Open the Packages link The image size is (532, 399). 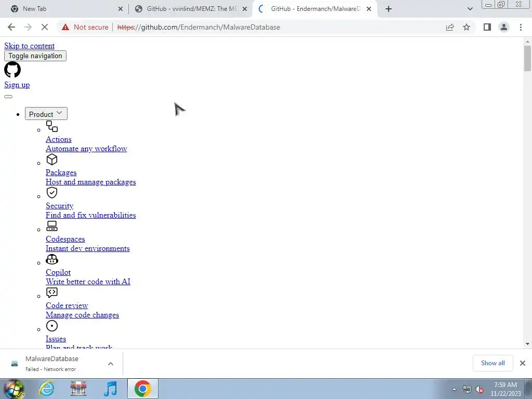[x=61, y=172]
